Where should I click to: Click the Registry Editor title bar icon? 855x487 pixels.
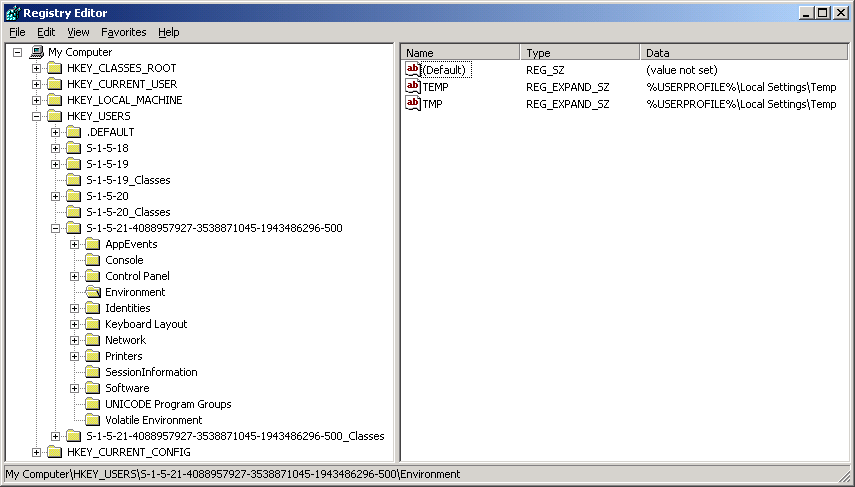click(x=13, y=13)
